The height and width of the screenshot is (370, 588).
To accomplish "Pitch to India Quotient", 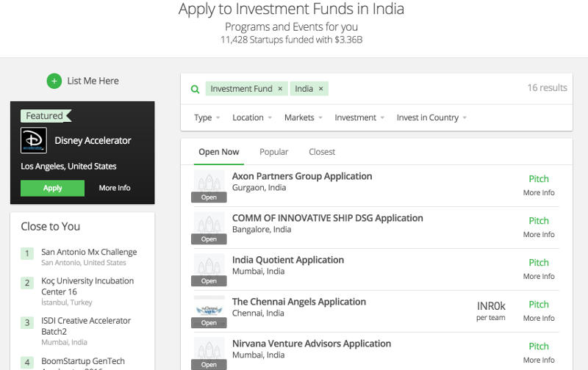I will pyautogui.click(x=539, y=263).
